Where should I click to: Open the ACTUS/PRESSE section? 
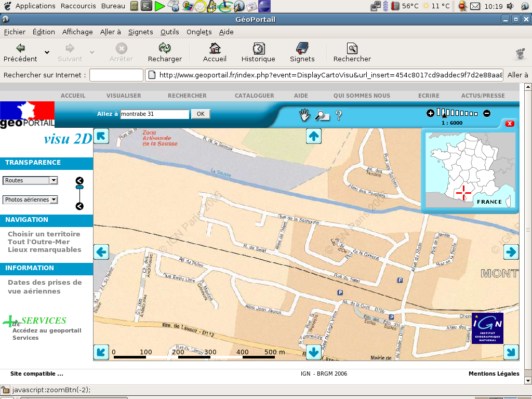pyautogui.click(x=483, y=96)
